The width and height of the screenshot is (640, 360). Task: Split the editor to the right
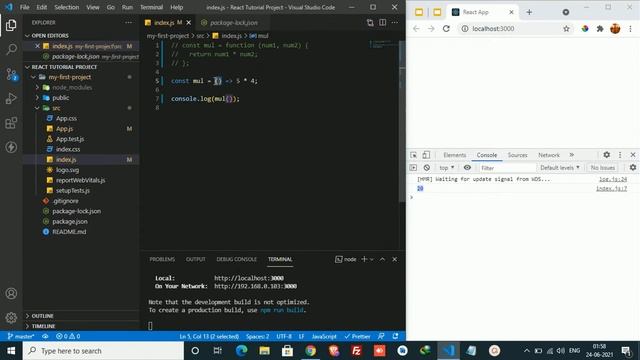pyautogui.click(x=382, y=22)
